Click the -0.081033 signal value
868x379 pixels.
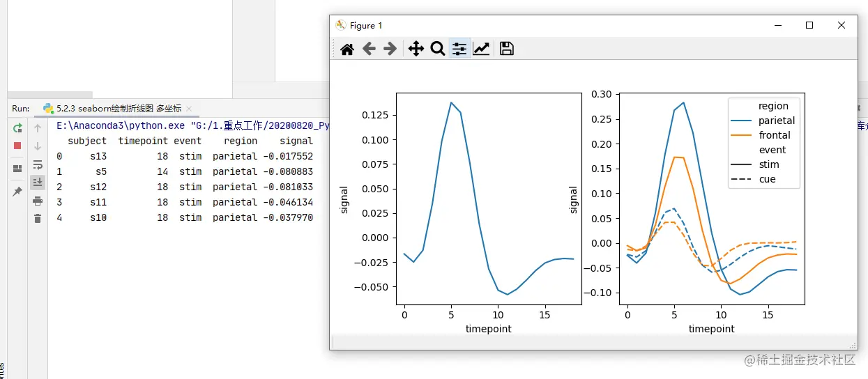288,187
